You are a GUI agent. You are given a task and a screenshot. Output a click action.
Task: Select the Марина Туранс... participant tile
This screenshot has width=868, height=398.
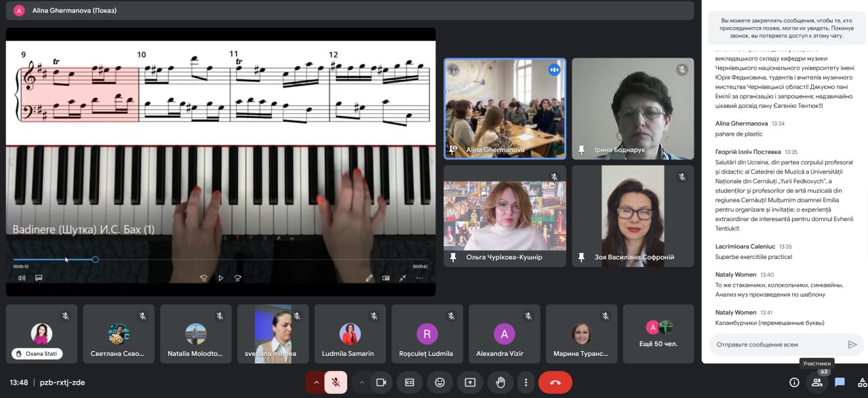coord(581,334)
